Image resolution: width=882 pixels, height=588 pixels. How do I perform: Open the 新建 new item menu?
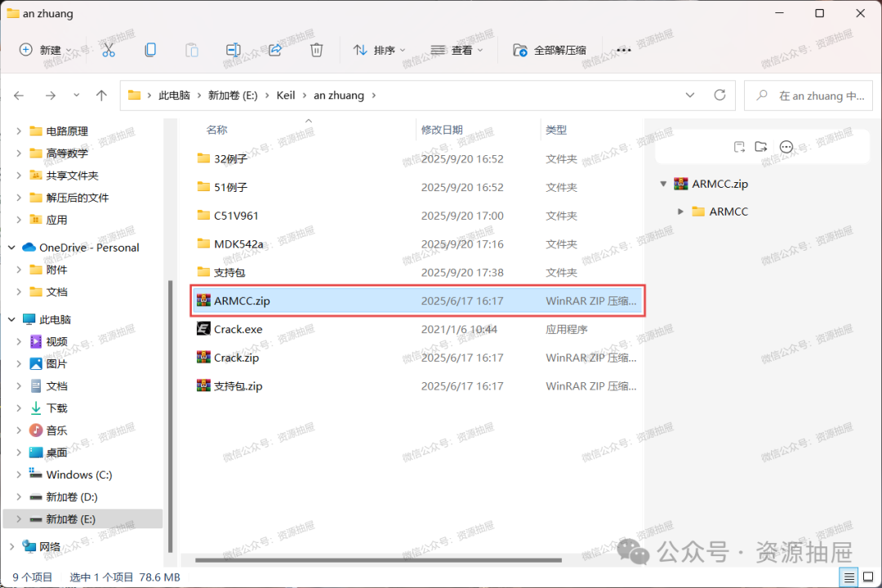(x=46, y=50)
